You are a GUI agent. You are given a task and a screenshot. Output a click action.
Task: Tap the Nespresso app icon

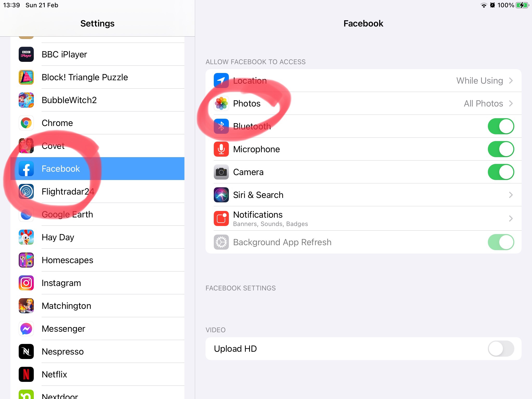[26, 351]
